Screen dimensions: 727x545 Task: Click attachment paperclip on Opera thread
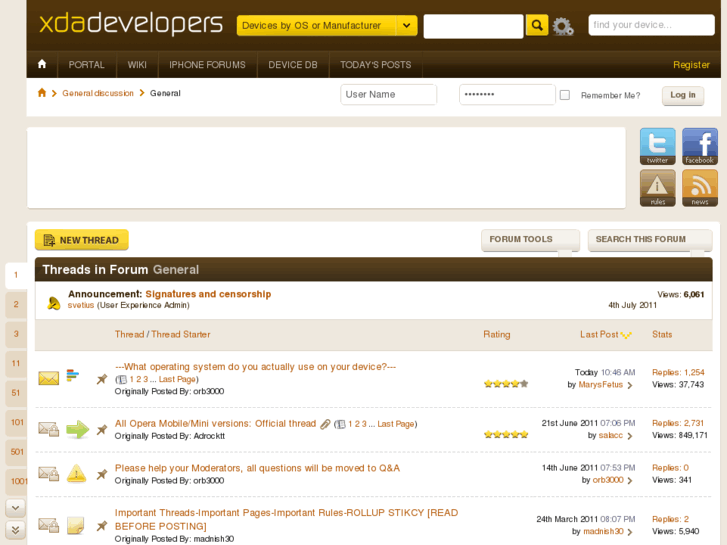pyautogui.click(x=325, y=424)
